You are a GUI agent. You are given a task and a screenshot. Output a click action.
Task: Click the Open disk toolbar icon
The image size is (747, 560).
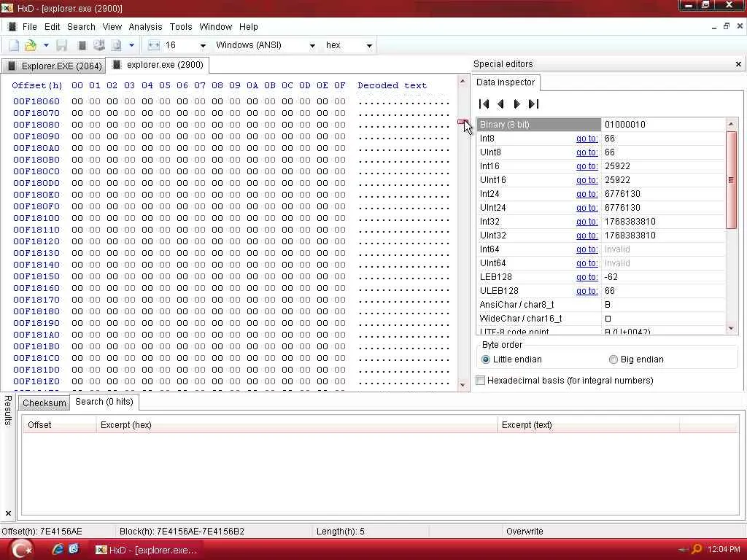click(x=99, y=45)
